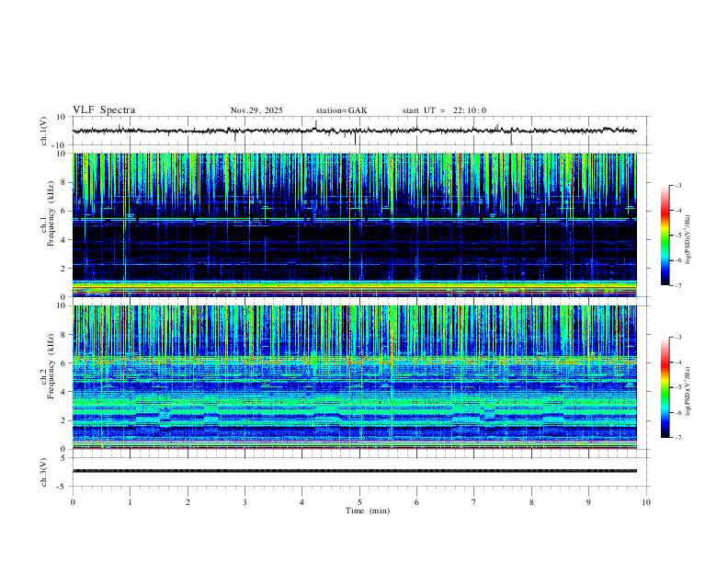The height and width of the screenshot is (563, 728).
Task: Click the ch.2 spectrogram color scale bar
Action: [x=665, y=387]
